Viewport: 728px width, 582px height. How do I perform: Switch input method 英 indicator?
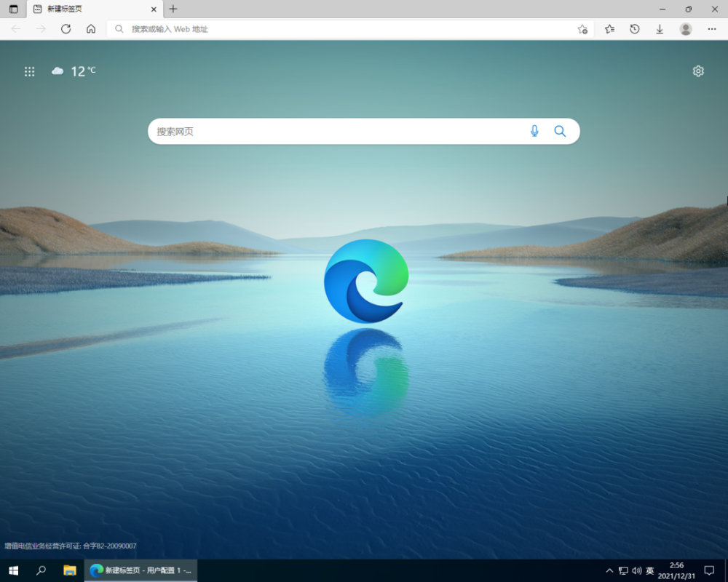click(650, 570)
